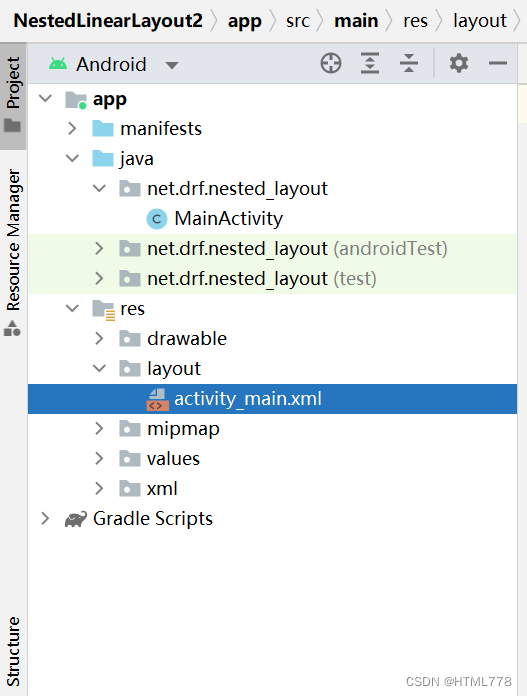Select the manifests tree row text

coord(161,128)
